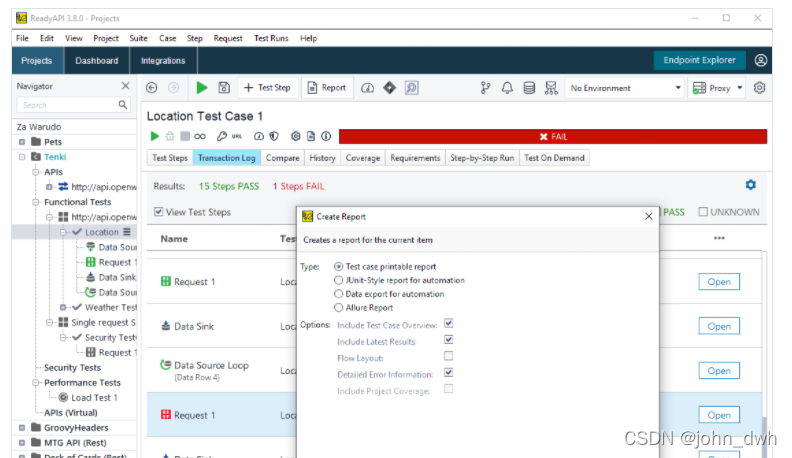Click the debug bug icon under test case title

point(170,136)
